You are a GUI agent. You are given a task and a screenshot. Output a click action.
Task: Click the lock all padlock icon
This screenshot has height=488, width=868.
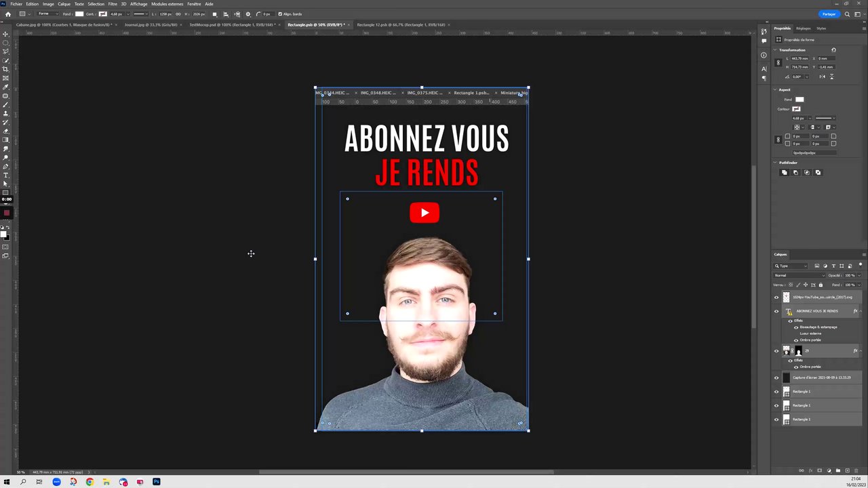pos(821,285)
